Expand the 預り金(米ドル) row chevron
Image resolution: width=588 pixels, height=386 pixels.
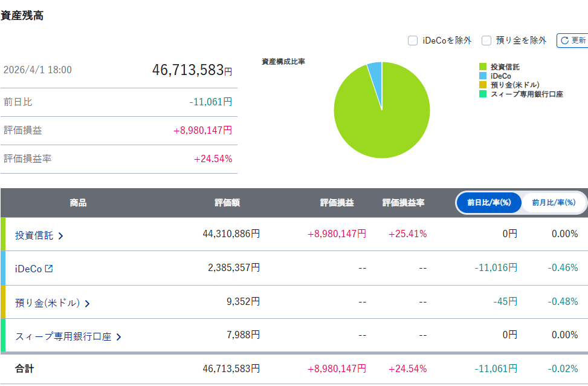pos(88,303)
